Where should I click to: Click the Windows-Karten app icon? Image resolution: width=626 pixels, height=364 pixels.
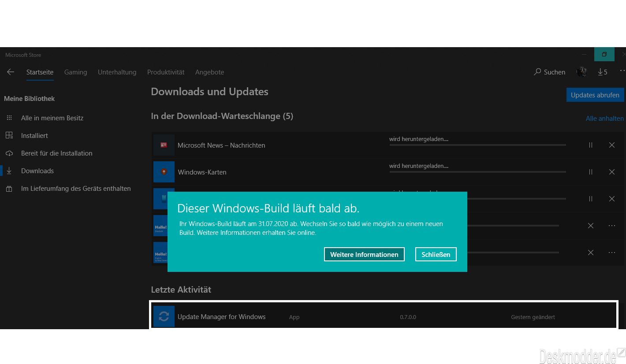point(164,172)
